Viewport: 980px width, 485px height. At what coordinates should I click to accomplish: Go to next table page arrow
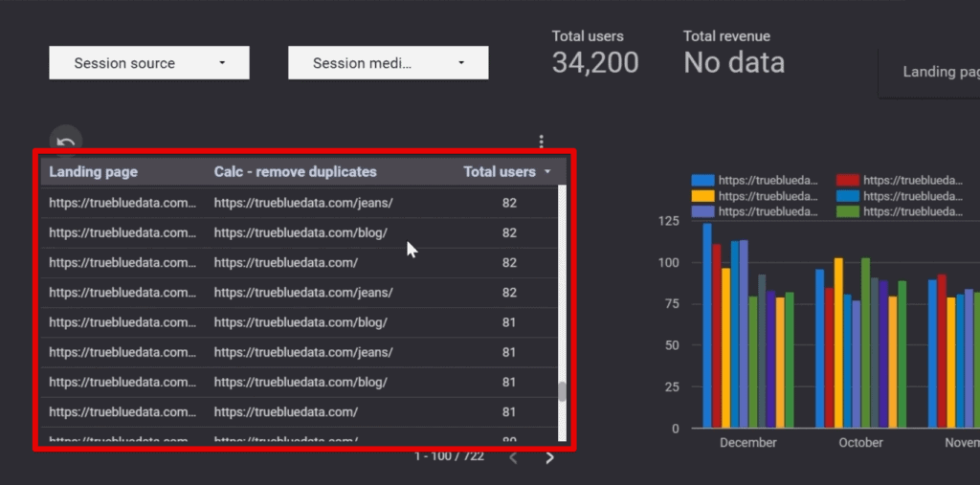[x=549, y=457]
